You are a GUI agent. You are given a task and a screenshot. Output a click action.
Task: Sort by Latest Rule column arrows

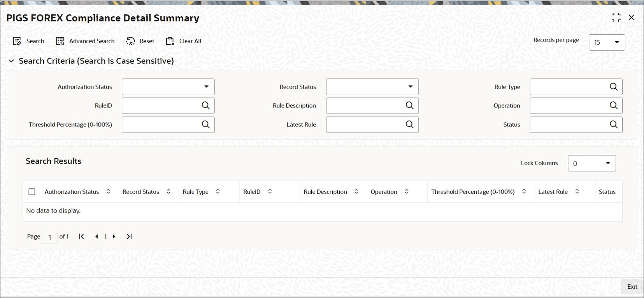577,191
